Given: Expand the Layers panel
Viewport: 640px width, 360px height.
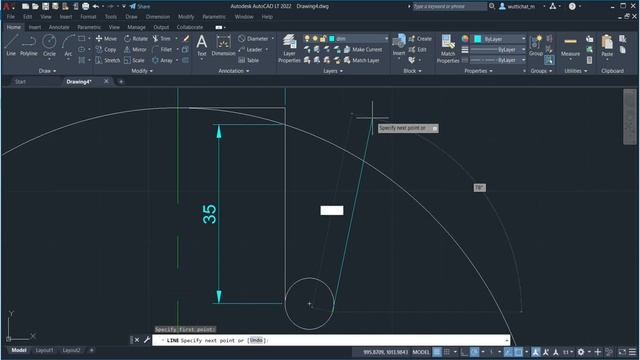Looking at the screenshot, I should (333, 71).
